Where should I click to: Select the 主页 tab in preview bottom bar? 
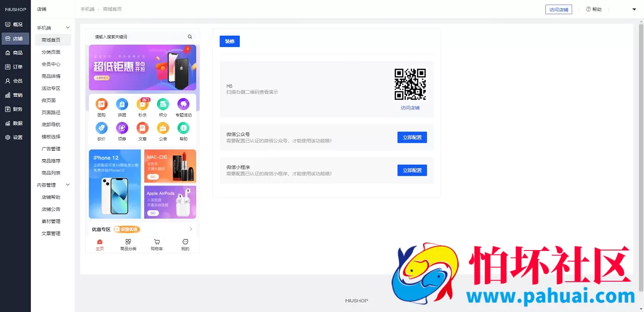tap(100, 245)
